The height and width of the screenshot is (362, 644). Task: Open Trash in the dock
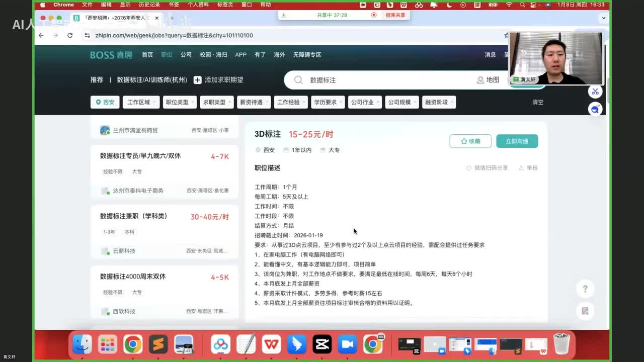click(x=561, y=344)
